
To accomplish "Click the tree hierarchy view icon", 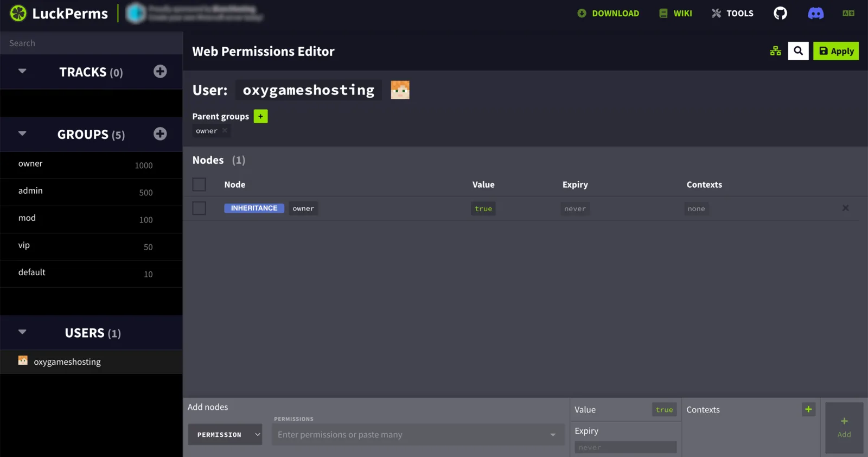I will click(776, 51).
